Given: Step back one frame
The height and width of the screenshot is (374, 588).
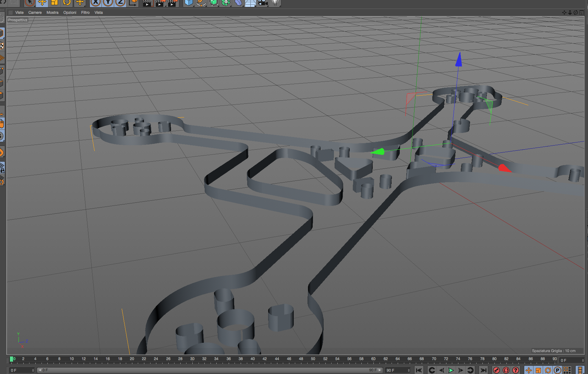Looking at the screenshot, I should coord(442,370).
